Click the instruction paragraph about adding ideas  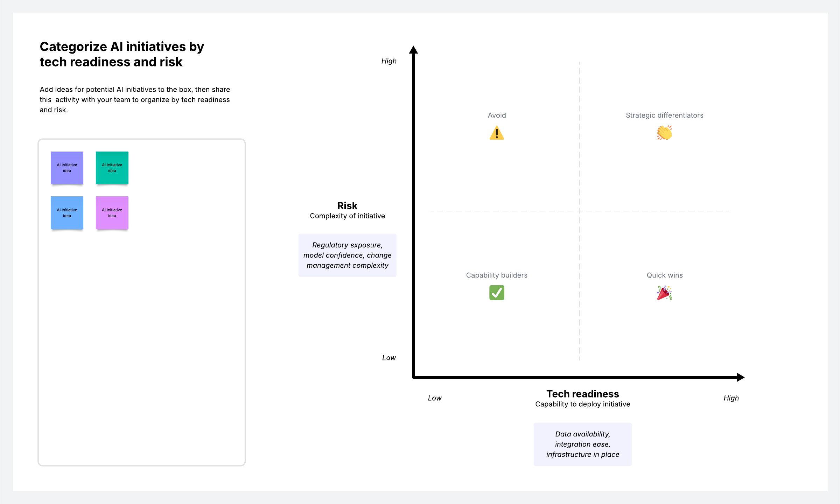(135, 100)
